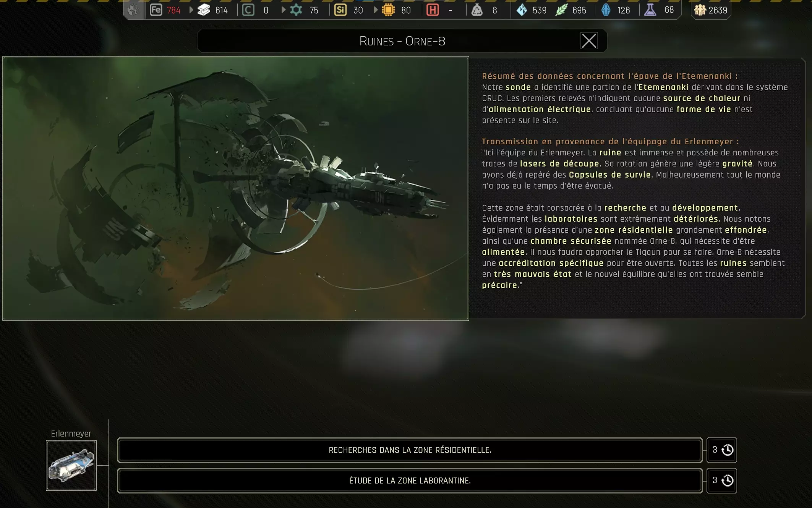Image resolution: width=812 pixels, height=508 pixels.
Task: Click the clock icon beside the résidentielle option
Action: [727, 450]
